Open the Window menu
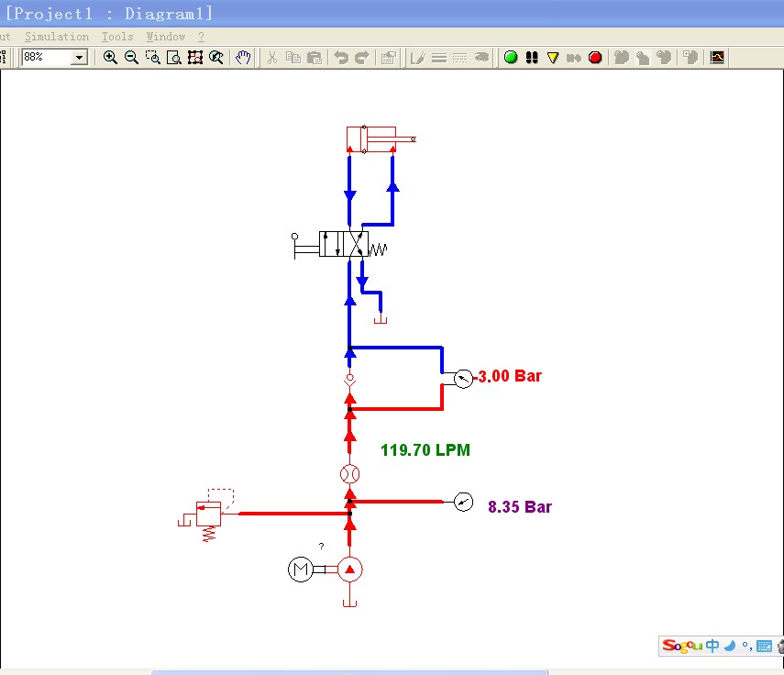784x675 pixels. coord(165,37)
